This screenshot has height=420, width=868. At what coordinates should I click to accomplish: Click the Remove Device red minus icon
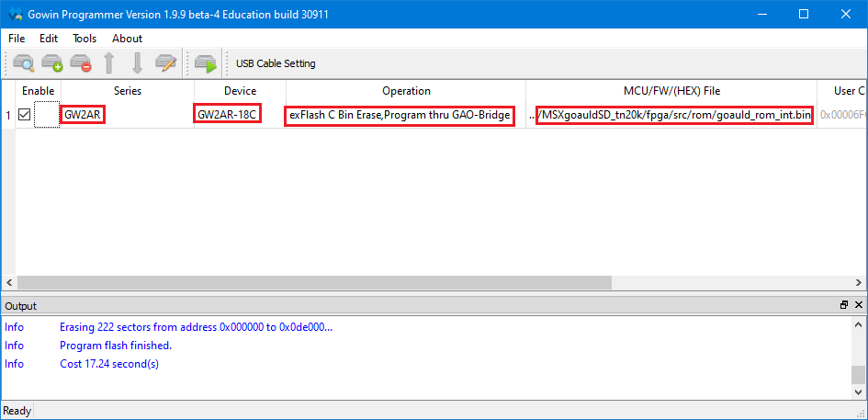(81, 63)
